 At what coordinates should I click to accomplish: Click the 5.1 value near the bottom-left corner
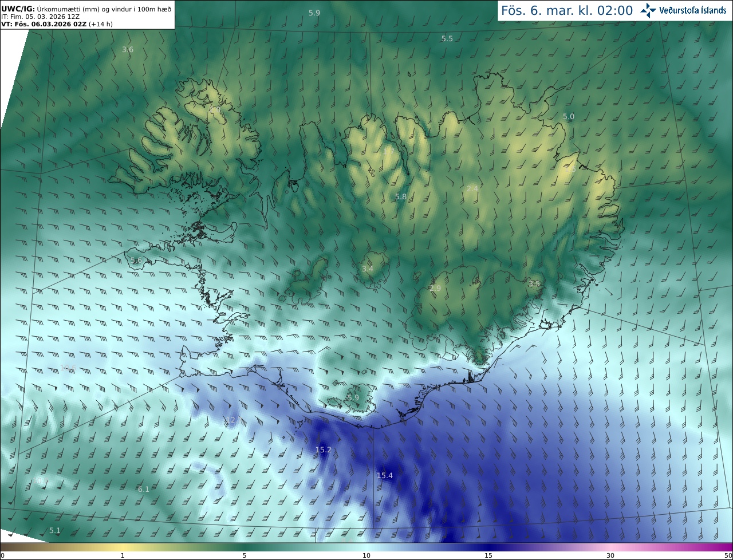coord(55,530)
